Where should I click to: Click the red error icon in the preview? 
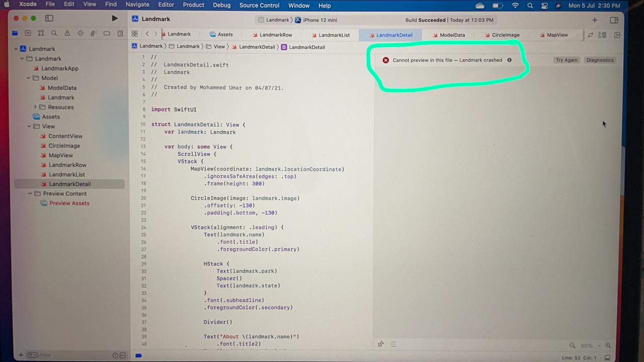pyautogui.click(x=386, y=60)
